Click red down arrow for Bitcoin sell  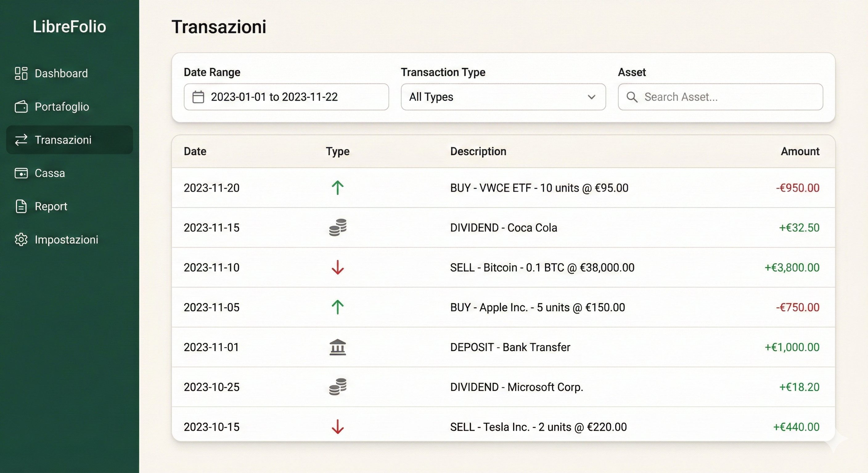point(338,268)
